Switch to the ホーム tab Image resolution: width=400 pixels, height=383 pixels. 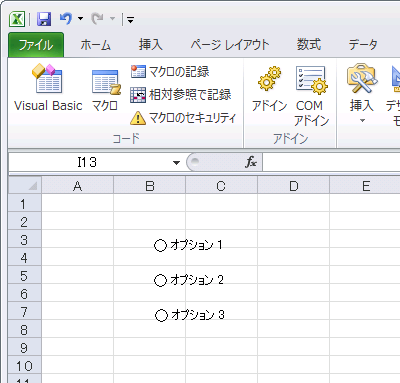(95, 45)
